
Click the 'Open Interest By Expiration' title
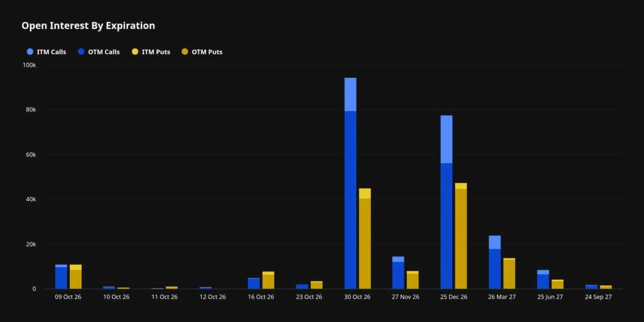click(88, 25)
